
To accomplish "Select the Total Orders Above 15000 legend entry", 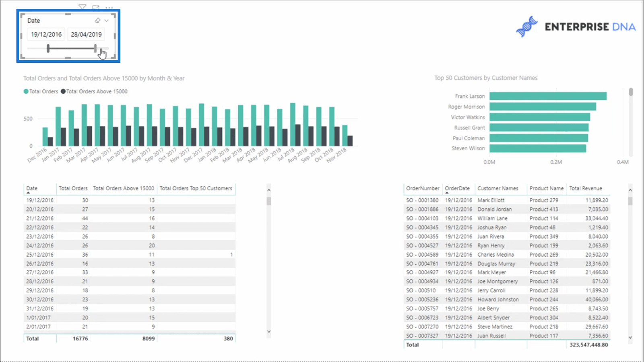I will pyautogui.click(x=94, y=91).
